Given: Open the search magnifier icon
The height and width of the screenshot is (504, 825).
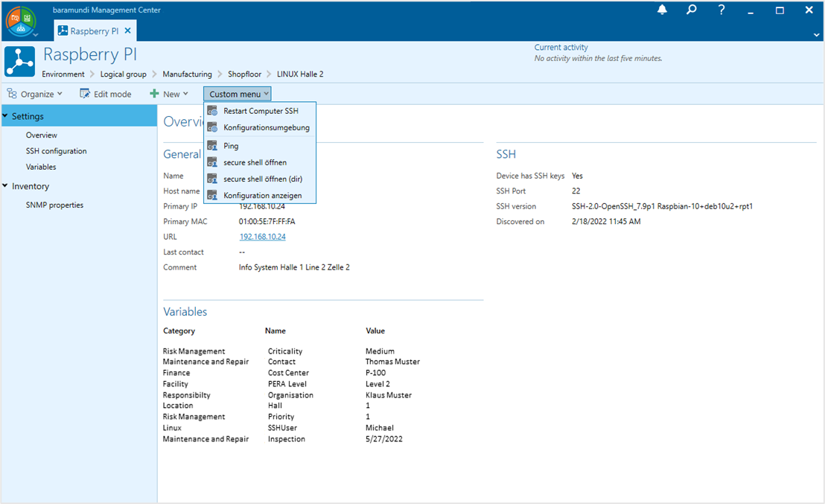Looking at the screenshot, I should [x=692, y=10].
